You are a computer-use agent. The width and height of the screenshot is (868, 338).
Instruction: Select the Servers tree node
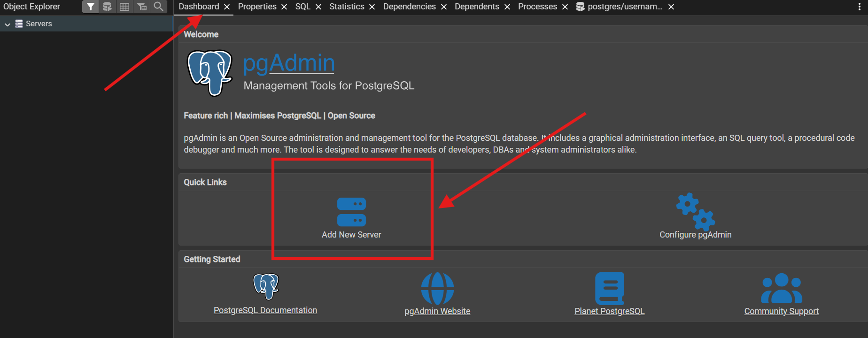coord(86,23)
